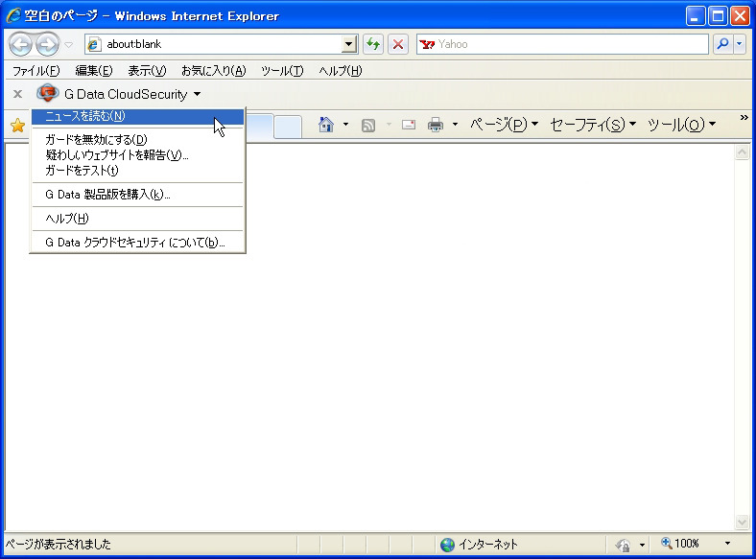Viewport: 756px width, 559px height.
Task: Click the Internet Explorer title bar logo
Action: [13, 15]
